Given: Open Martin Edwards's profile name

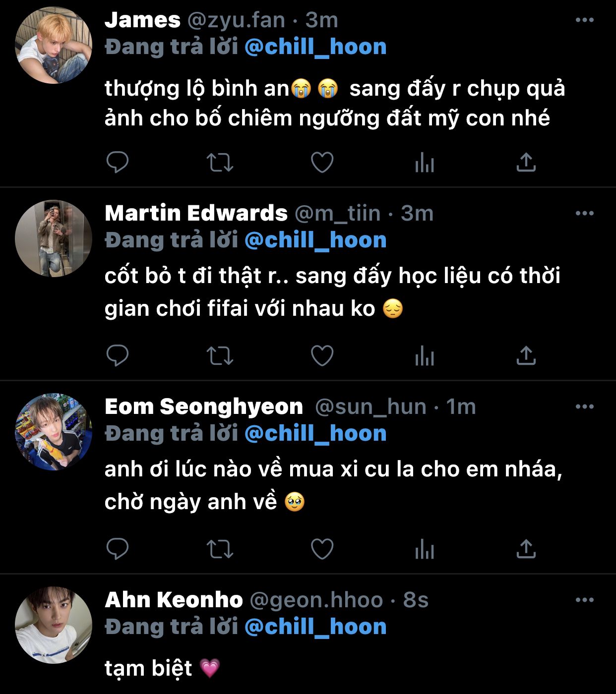Looking at the screenshot, I should click(196, 213).
